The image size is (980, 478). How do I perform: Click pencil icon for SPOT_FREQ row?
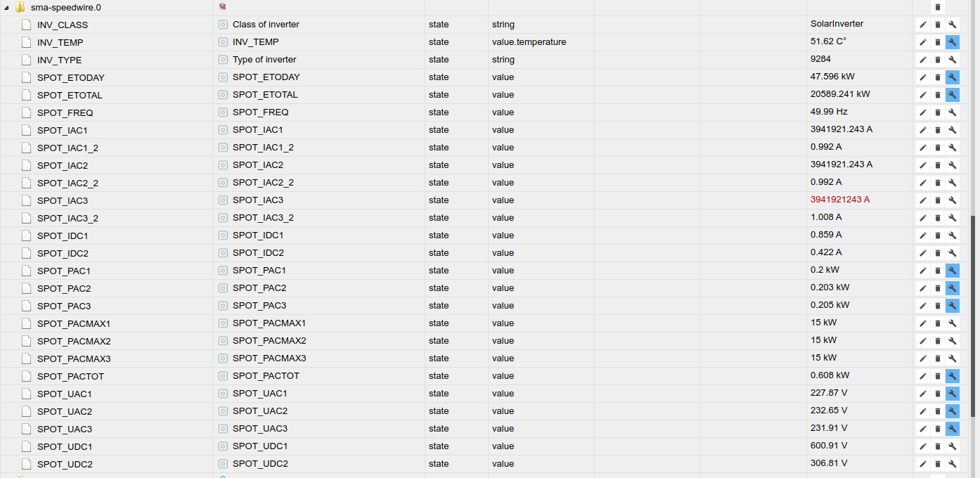(x=922, y=112)
